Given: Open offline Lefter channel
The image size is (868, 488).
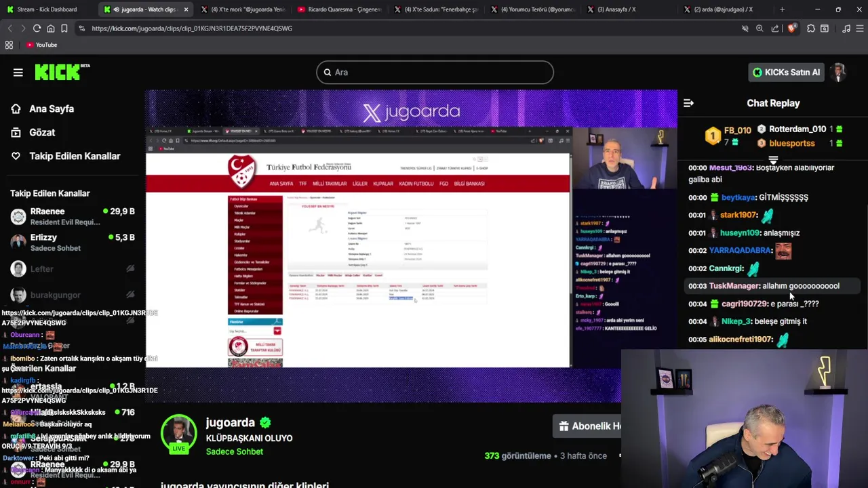Looking at the screenshot, I should 73,269.
